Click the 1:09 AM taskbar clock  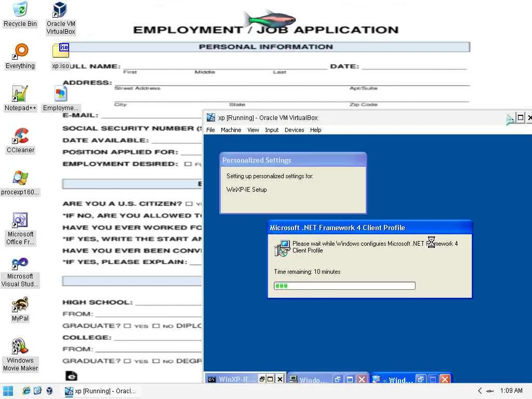tap(511, 391)
